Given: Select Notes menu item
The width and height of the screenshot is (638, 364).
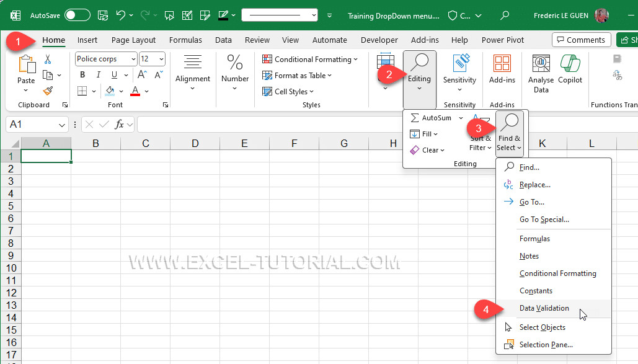Looking at the screenshot, I should (x=553, y=256).
